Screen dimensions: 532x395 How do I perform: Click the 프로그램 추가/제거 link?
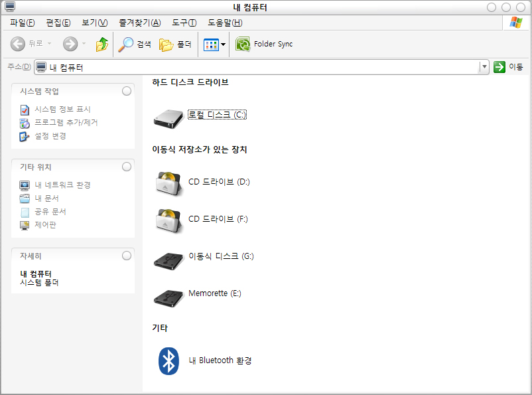click(x=66, y=122)
